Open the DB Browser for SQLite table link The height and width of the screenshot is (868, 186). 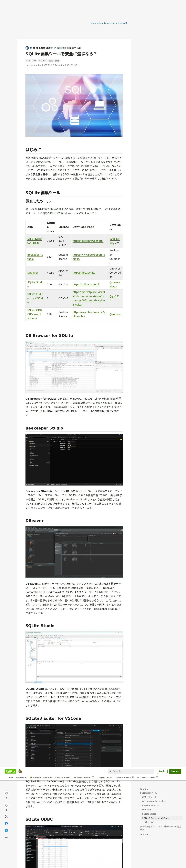[34, 241]
